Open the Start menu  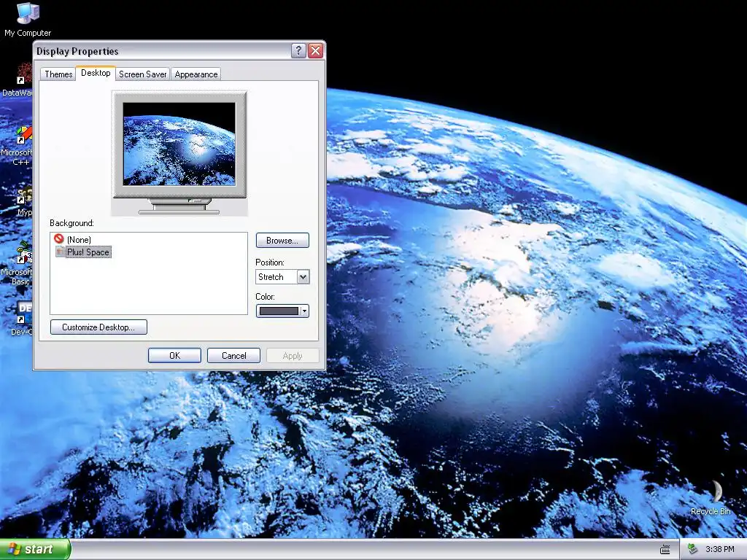coord(35,549)
